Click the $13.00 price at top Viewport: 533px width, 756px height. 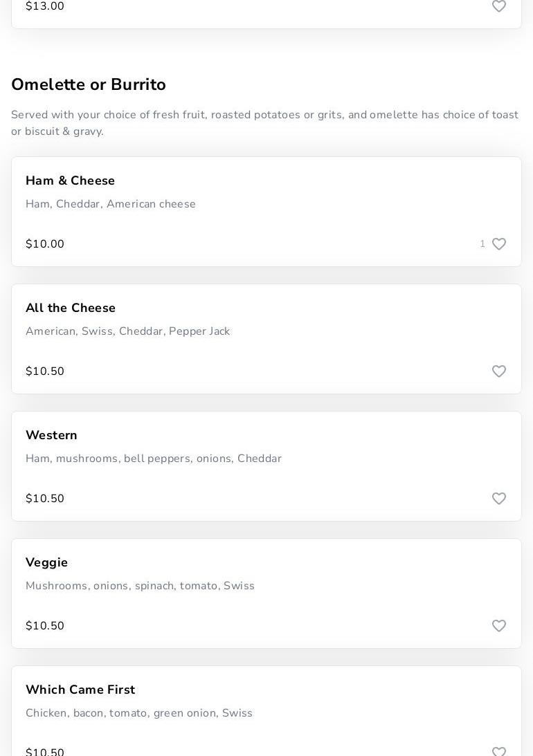45,6
